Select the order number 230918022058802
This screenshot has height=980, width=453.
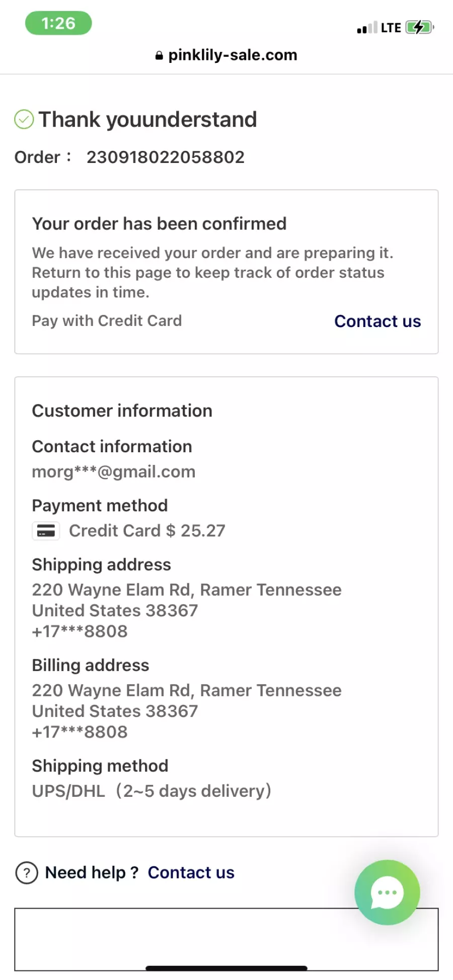[166, 157]
